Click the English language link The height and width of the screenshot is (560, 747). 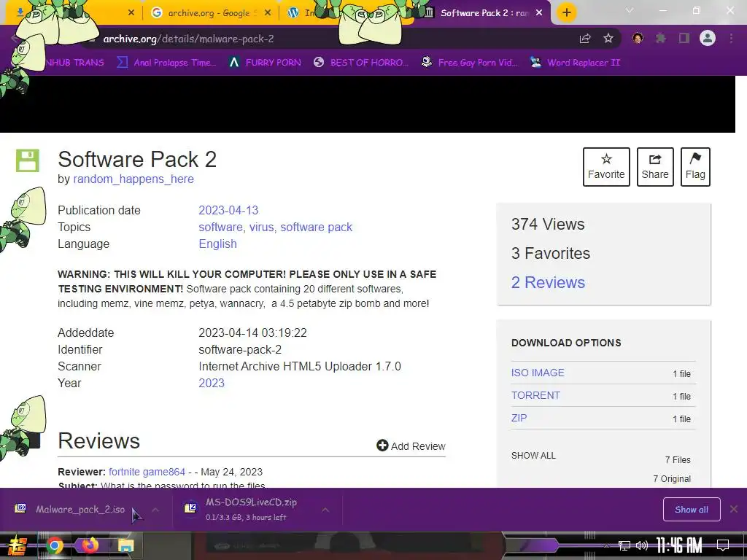[217, 244]
